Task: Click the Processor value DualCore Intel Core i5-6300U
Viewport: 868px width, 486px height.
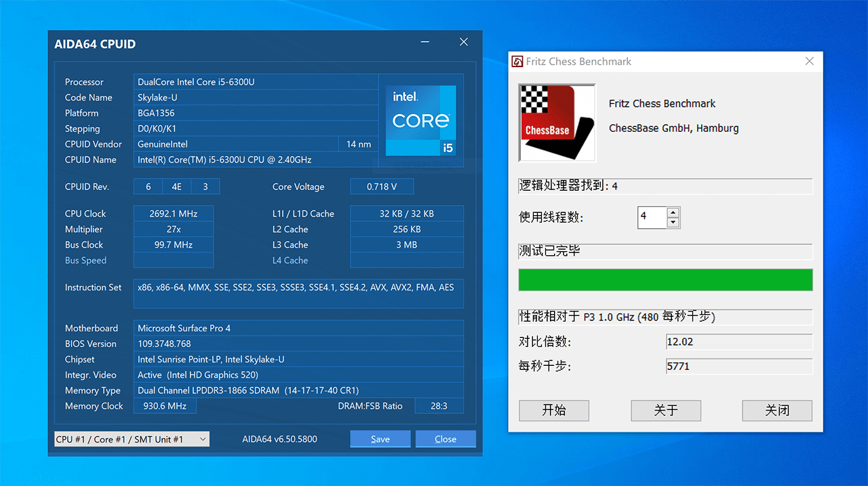Action: pos(256,81)
